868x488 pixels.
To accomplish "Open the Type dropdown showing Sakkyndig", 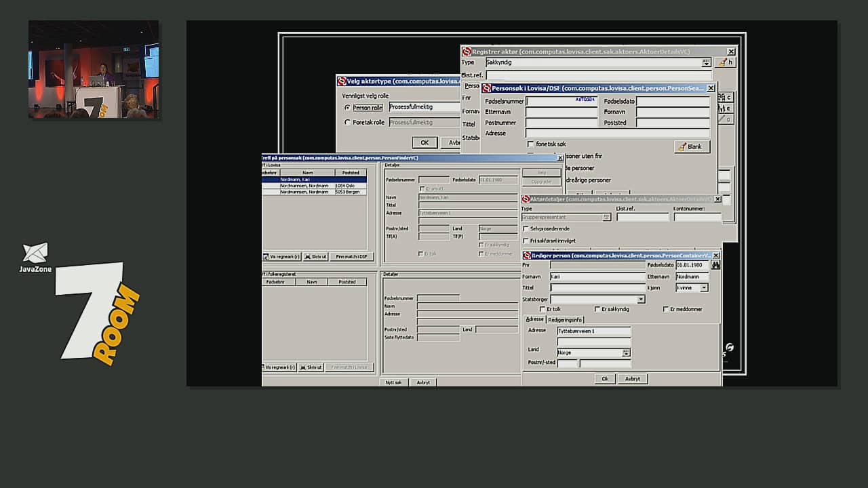I will pos(706,62).
